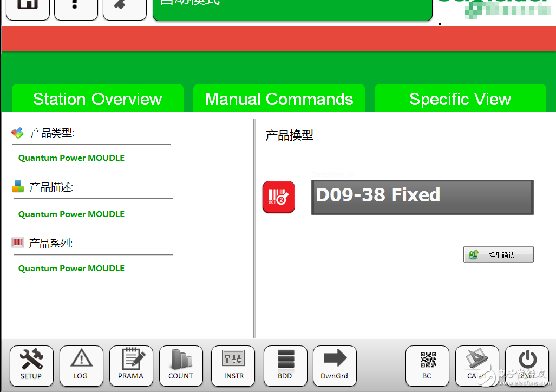The height and width of the screenshot is (392, 556).
Task: Switch to the Specific View tab
Action: click(x=460, y=99)
